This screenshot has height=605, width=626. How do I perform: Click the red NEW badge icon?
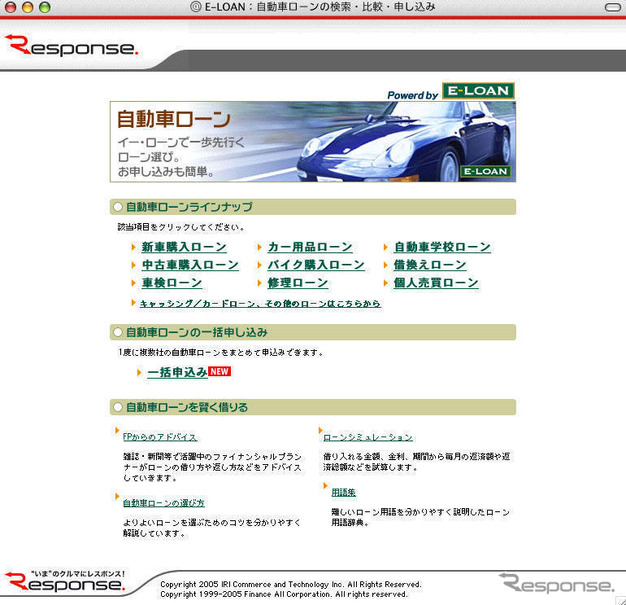(x=219, y=371)
